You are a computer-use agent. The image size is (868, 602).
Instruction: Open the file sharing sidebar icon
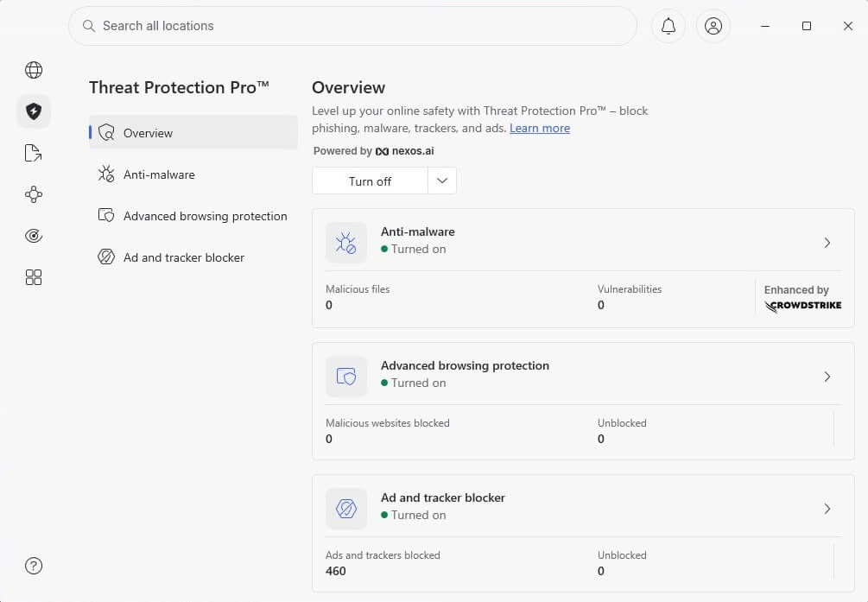(x=33, y=152)
